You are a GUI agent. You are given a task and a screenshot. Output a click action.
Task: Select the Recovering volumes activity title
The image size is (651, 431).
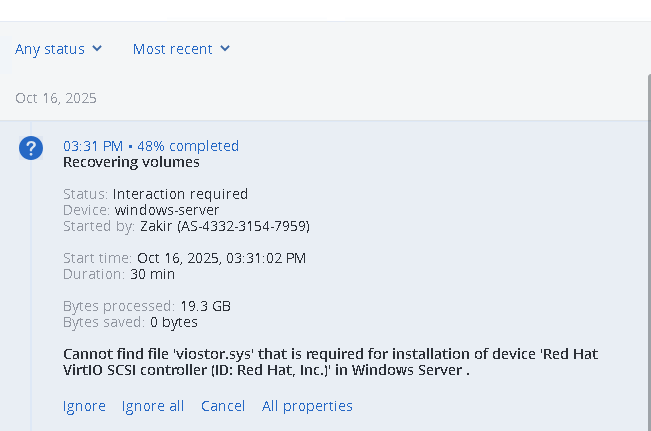tap(131, 162)
